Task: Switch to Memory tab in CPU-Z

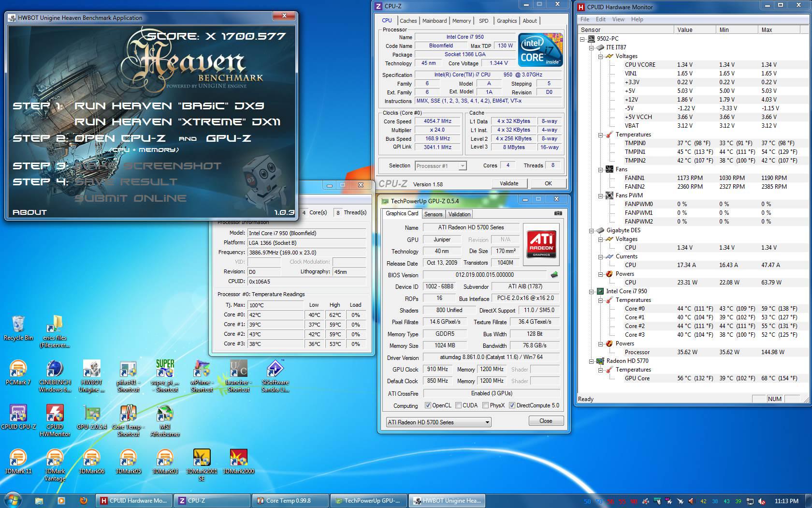Action: (x=461, y=21)
